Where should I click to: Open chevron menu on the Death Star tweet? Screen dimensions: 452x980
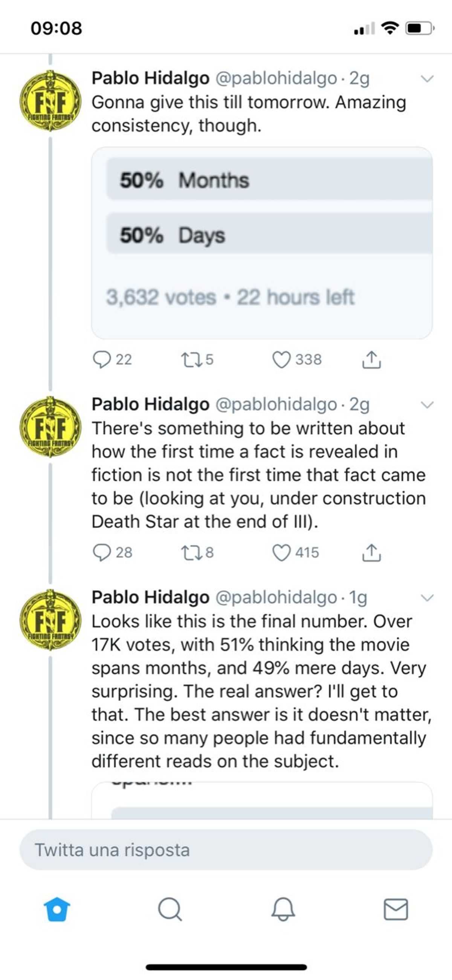427,405
